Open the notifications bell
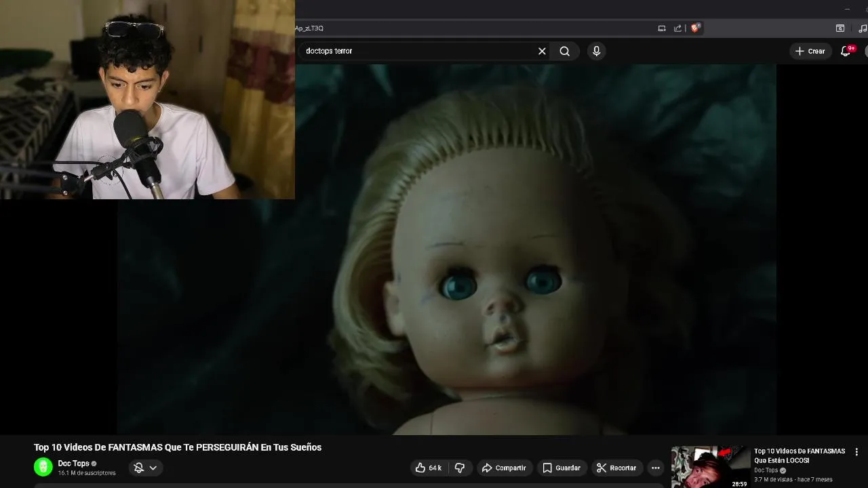This screenshot has width=868, height=488. (x=846, y=51)
